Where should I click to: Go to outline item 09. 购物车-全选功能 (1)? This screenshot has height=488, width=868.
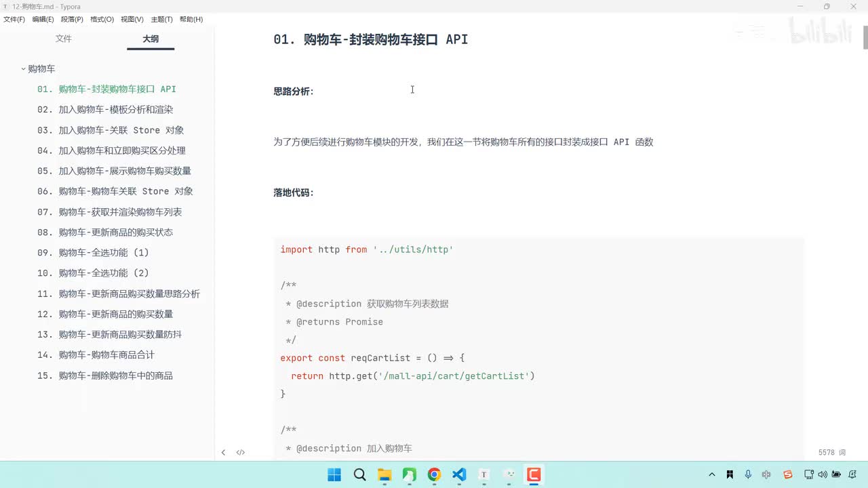93,253
